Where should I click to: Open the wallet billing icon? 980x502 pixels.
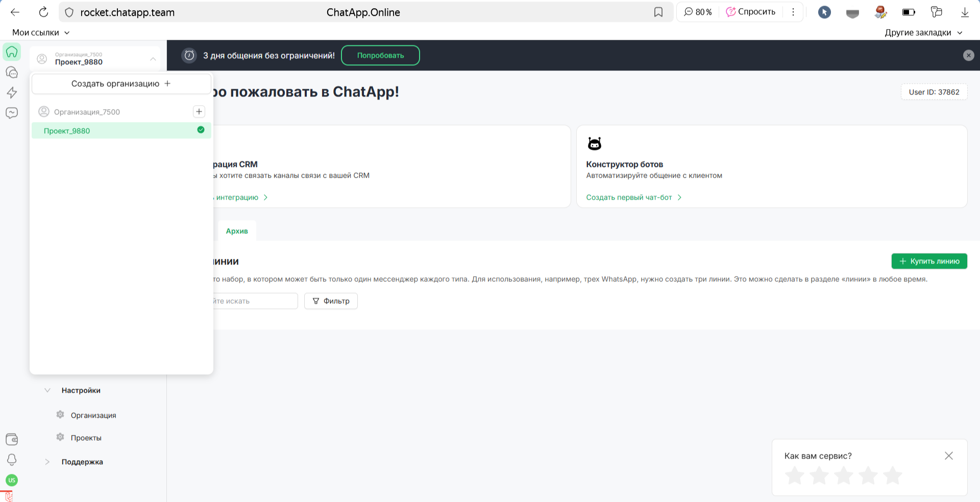click(x=12, y=439)
